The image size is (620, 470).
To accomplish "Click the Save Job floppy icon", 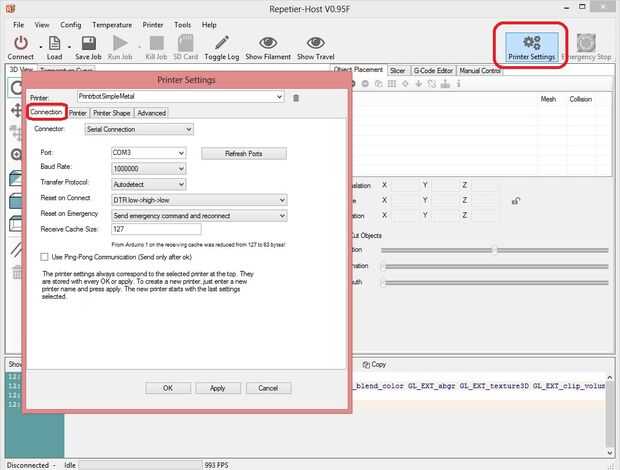I will [x=89, y=43].
